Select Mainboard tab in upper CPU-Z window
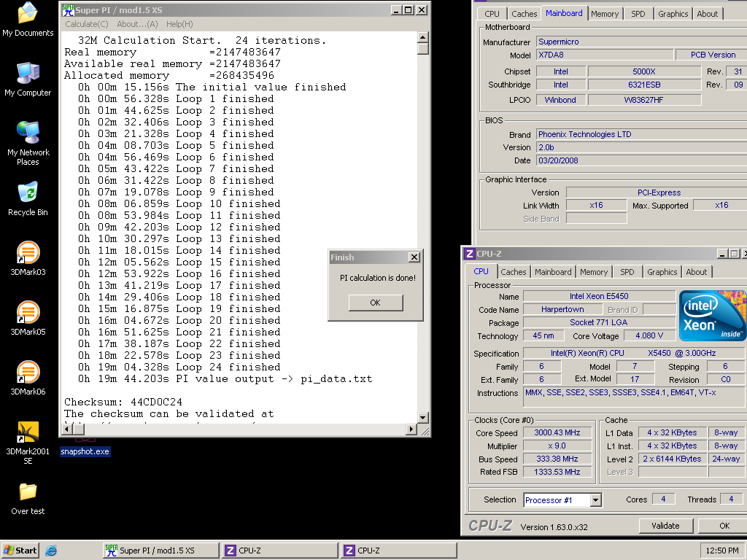The height and width of the screenshot is (560, 747). [x=564, y=13]
